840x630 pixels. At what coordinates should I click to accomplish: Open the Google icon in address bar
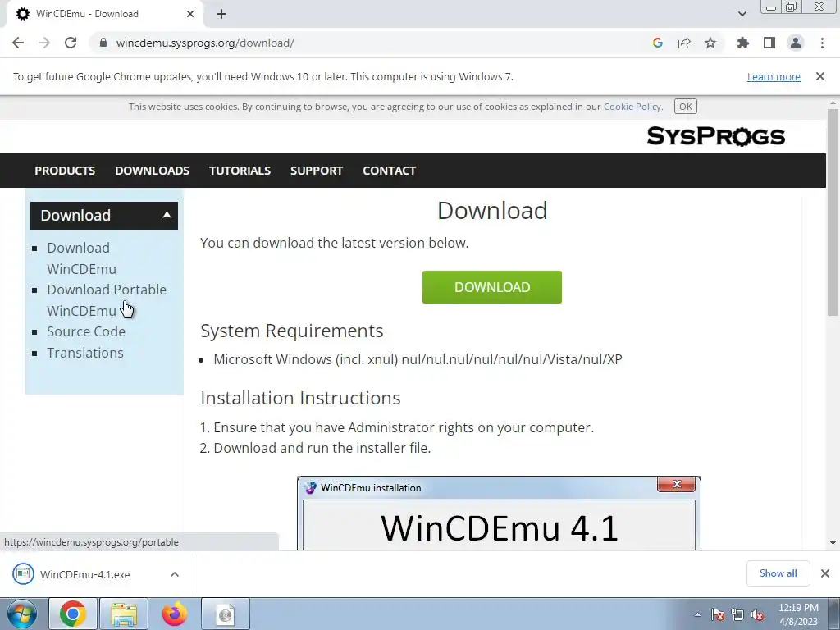(x=658, y=43)
